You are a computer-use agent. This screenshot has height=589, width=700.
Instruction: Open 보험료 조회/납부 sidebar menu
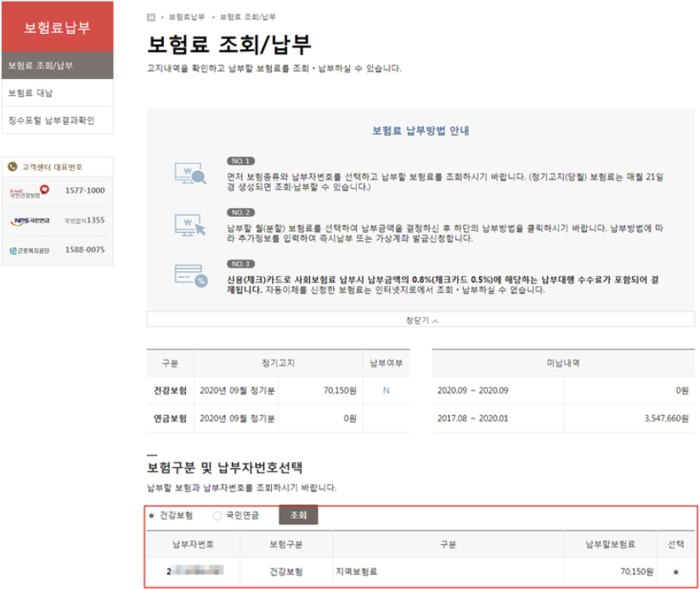[x=58, y=65]
